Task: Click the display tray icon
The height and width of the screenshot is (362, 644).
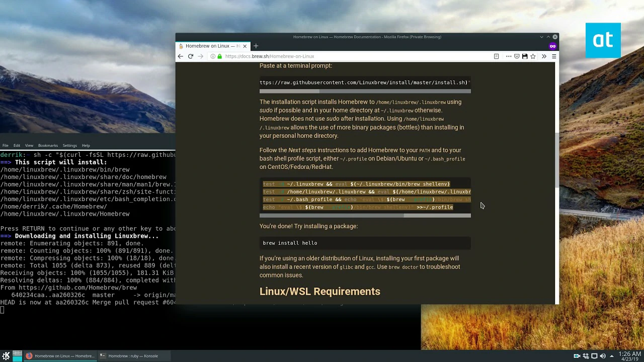Action: pyautogui.click(x=594, y=356)
